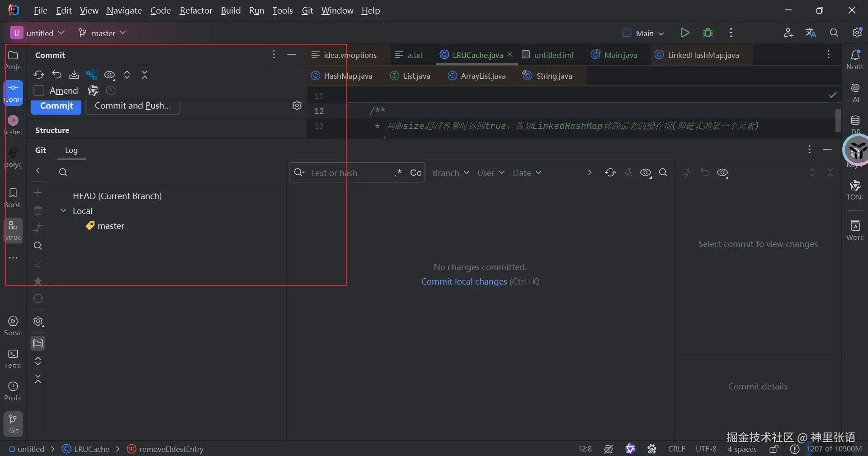
Task: Open Commit options gear icon
Action: [297, 105]
